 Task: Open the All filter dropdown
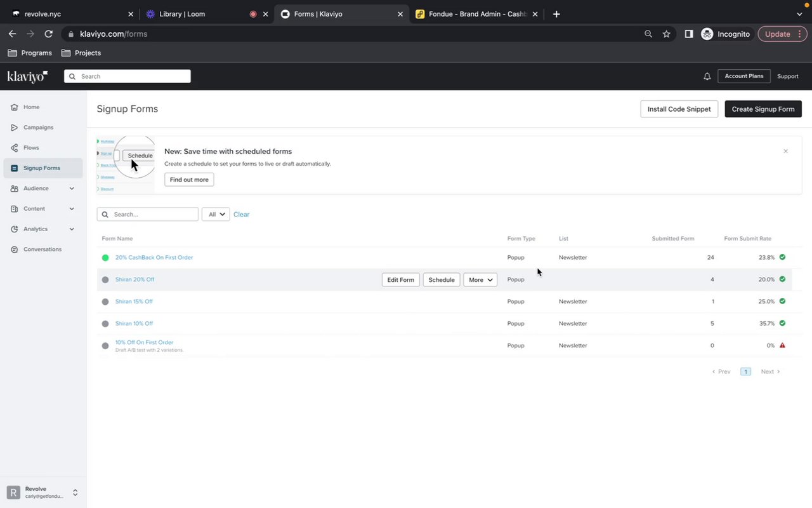(216, 215)
